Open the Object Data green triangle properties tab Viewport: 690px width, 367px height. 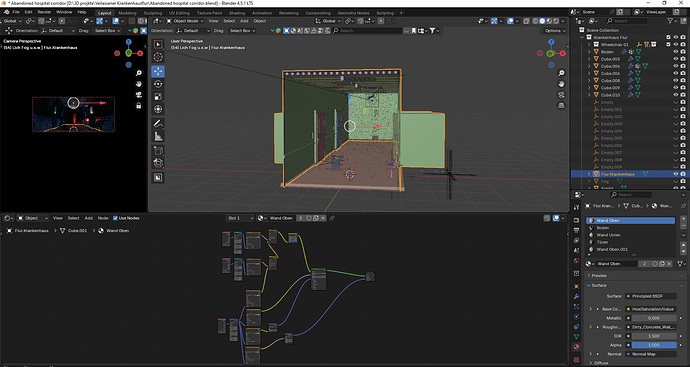point(576,337)
